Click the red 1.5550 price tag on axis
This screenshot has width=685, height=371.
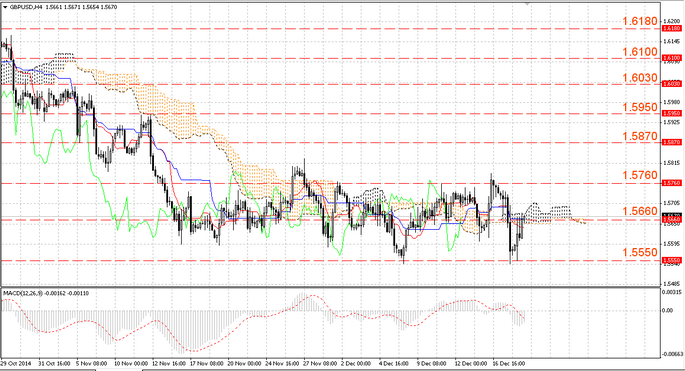[672, 260]
